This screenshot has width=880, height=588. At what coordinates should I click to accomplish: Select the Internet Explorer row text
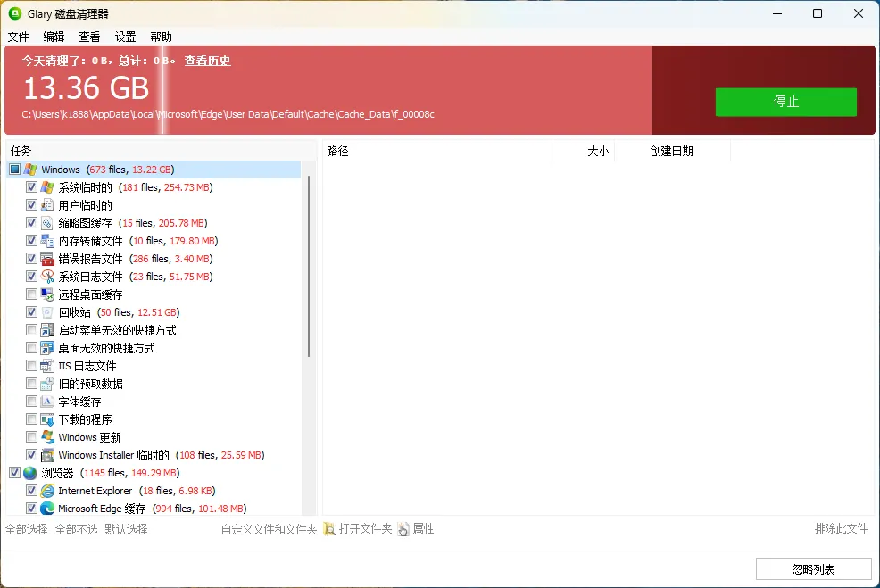tap(137, 491)
